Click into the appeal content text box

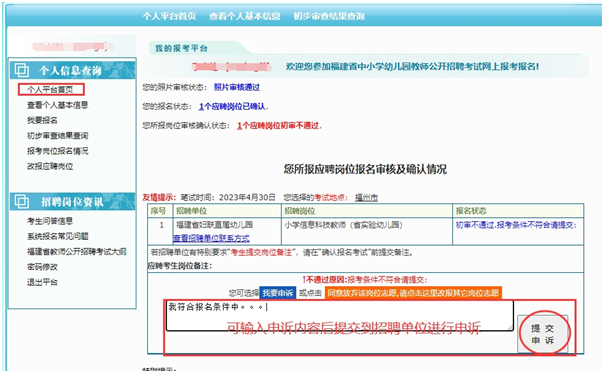coord(340,316)
